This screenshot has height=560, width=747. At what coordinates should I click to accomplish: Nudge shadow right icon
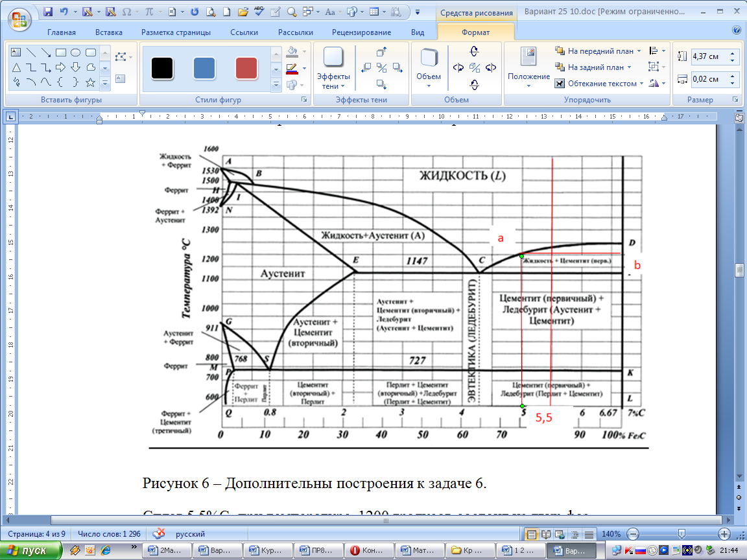pos(397,67)
